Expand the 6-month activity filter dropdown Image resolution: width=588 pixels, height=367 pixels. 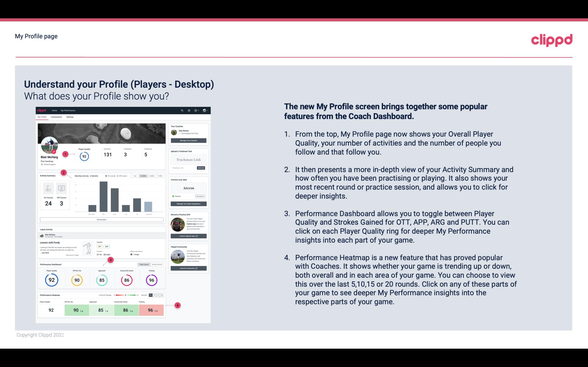pos(144,176)
